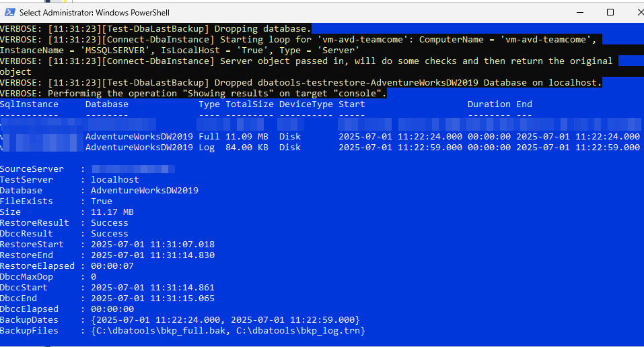Click the AdventureWorksDW2019 Log backup row
This screenshot has height=347, width=644.
[320, 147]
